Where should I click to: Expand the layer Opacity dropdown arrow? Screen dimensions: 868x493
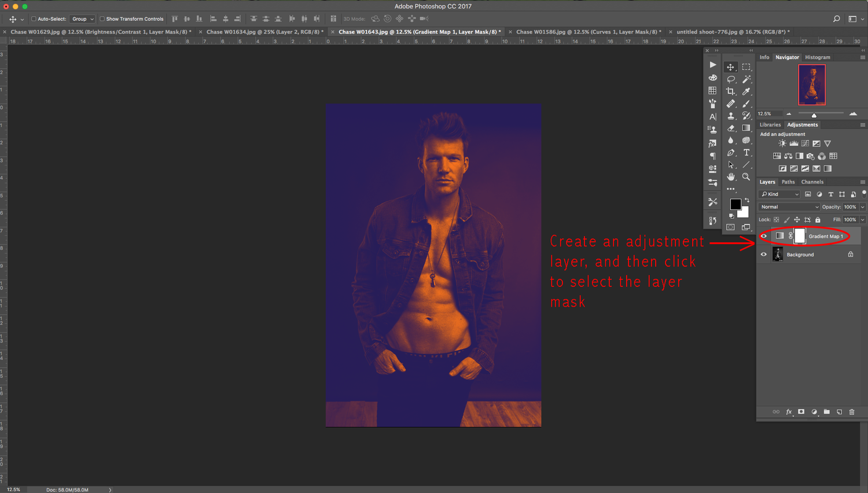click(862, 207)
